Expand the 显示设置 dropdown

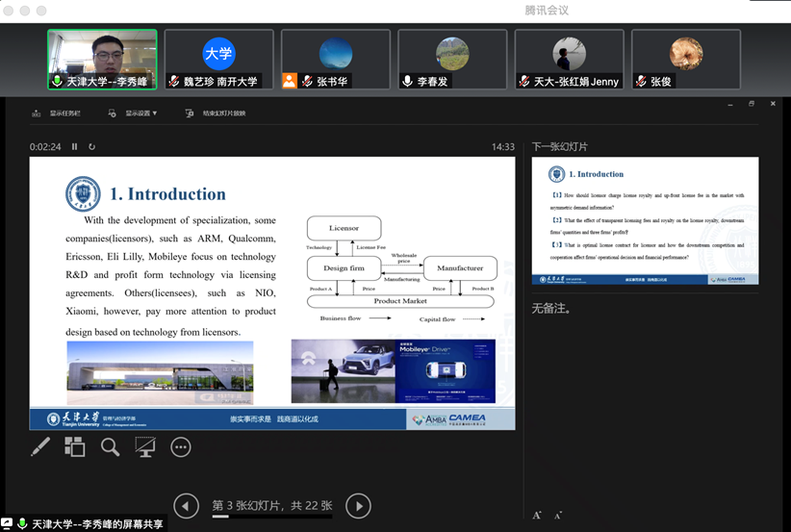coord(141,114)
